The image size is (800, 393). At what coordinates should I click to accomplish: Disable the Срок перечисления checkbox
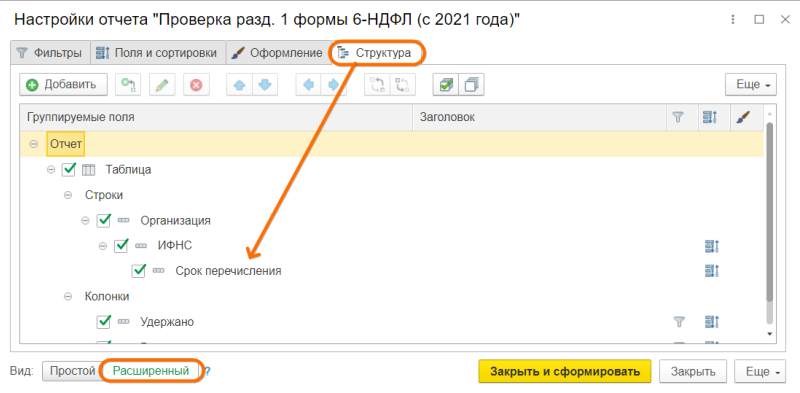(139, 271)
